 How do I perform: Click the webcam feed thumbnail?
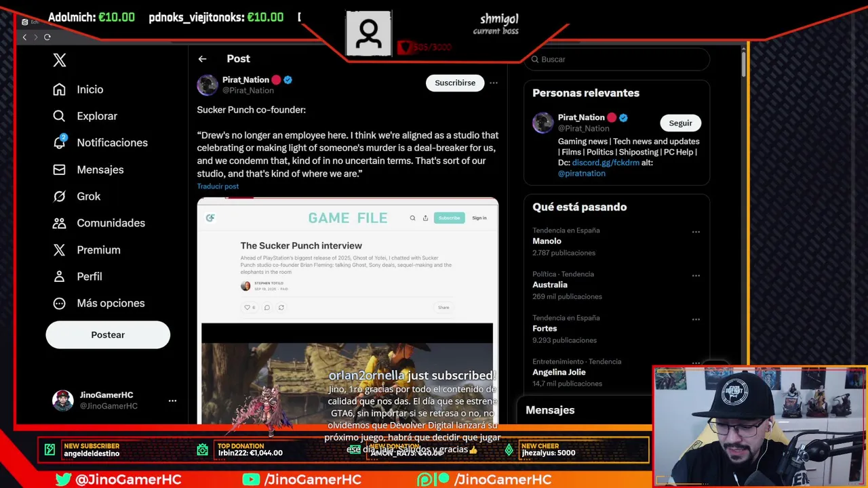pyautogui.click(x=760, y=426)
